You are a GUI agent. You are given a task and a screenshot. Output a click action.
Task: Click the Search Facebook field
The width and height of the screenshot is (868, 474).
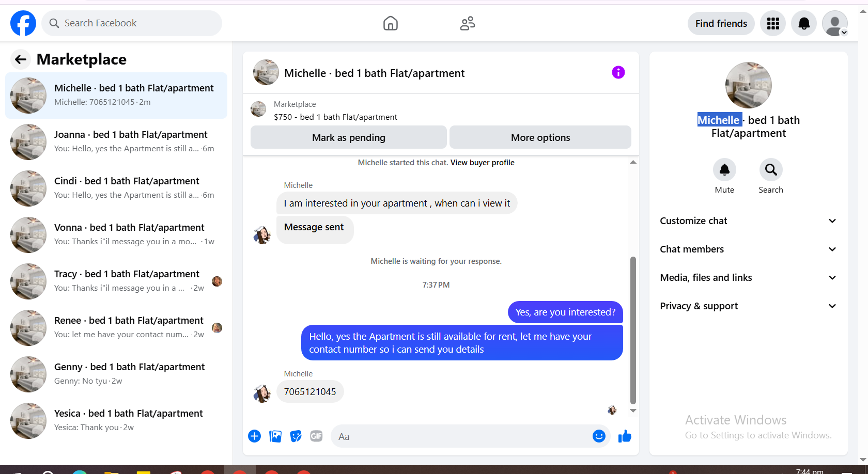coord(132,23)
